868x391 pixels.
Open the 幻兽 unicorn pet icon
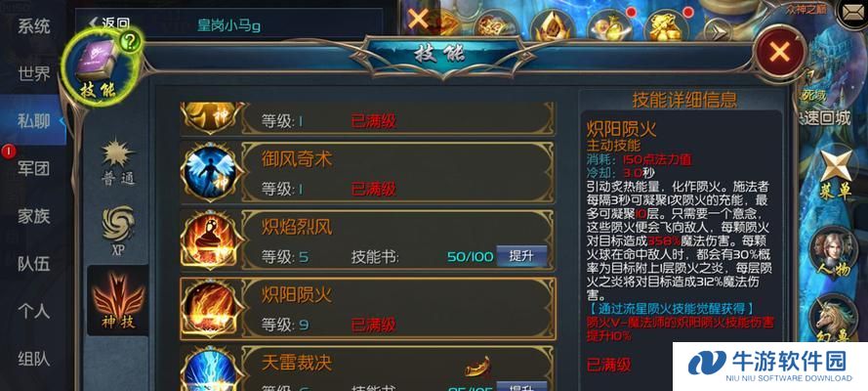point(834,320)
